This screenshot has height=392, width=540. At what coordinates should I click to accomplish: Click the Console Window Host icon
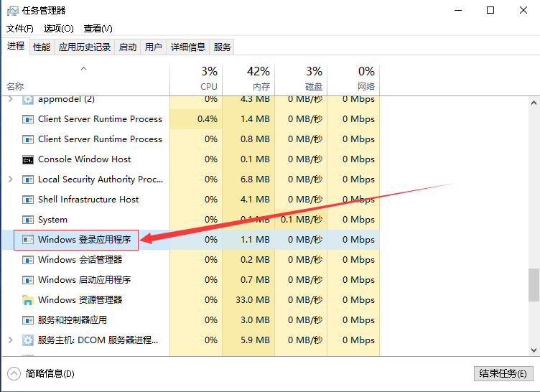(28, 160)
